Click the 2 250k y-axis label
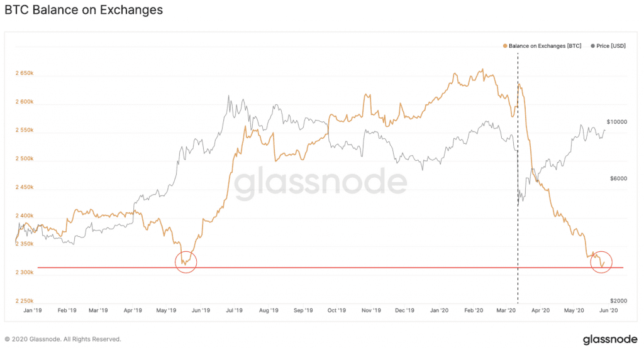Viewport: 644px width, 348px height. 24,301
